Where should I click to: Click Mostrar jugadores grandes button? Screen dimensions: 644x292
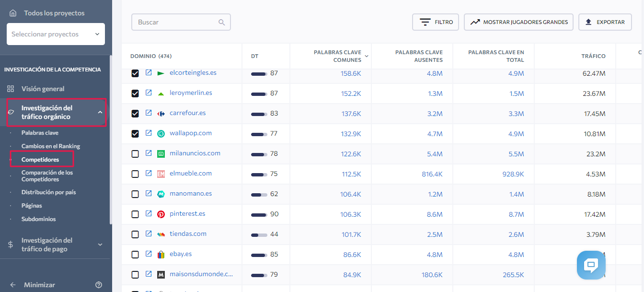coord(518,22)
